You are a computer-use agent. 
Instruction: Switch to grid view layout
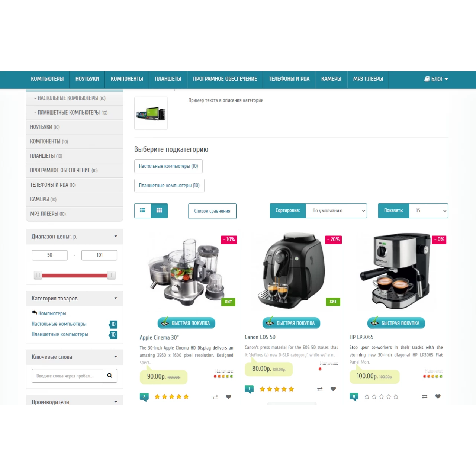pos(160,210)
